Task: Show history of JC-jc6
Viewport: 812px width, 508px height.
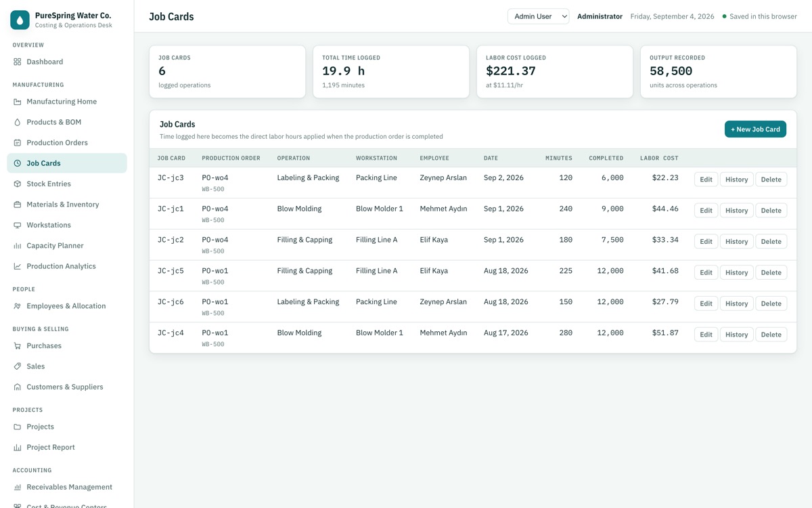Action: point(736,303)
